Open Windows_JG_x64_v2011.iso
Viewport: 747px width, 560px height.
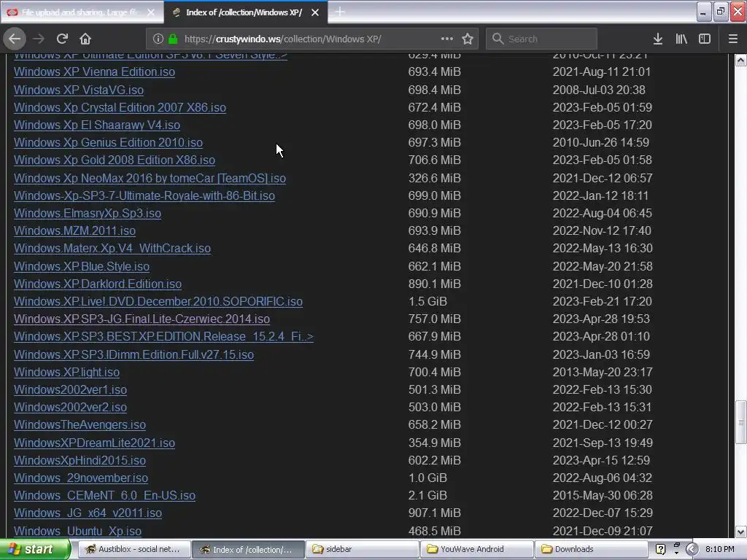click(88, 513)
